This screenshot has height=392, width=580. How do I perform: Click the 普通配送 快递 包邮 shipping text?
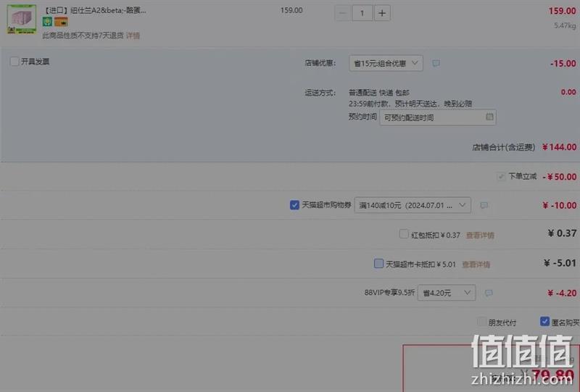(378, 93)
